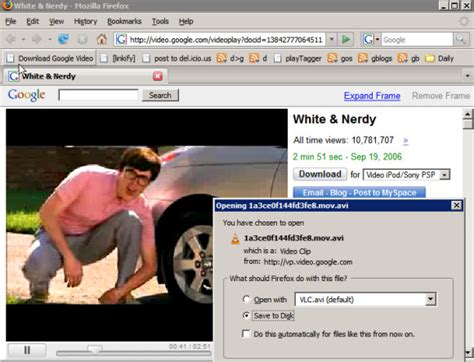Select the Open with radio button
This screenshot has height=362, width=474.
[246, 299]
